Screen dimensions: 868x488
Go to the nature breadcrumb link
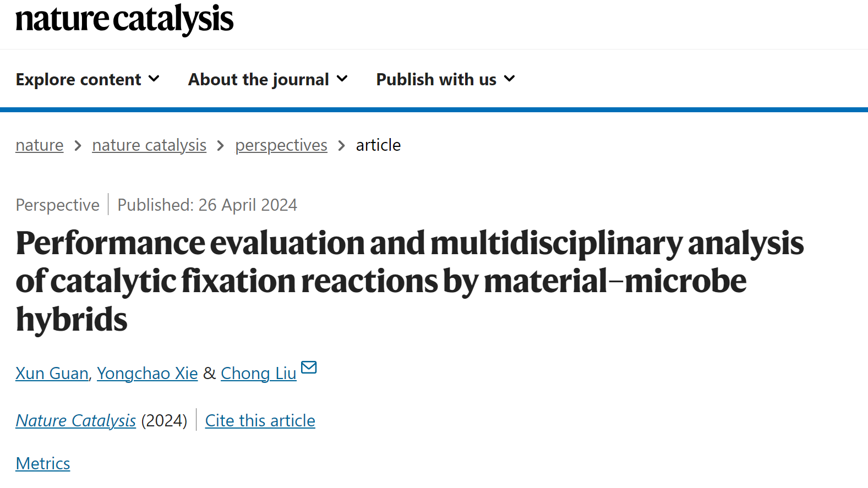tap(40, 145)
